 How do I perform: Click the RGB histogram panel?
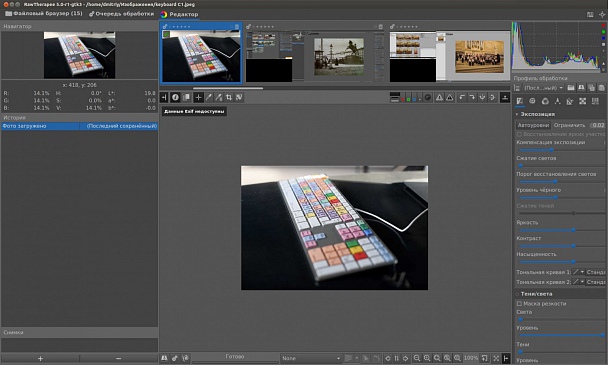(556, 47)
